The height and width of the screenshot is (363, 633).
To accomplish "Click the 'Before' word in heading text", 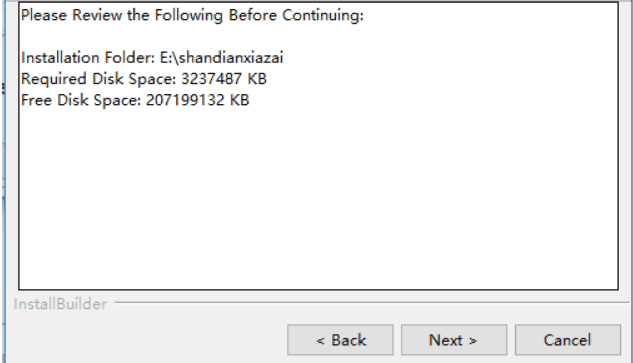I will [253, 15].
